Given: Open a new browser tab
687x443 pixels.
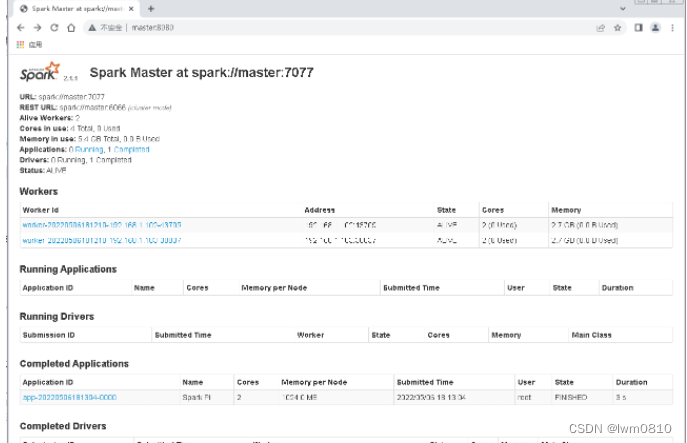Looking at the screenshot, I should click(151, 8).
